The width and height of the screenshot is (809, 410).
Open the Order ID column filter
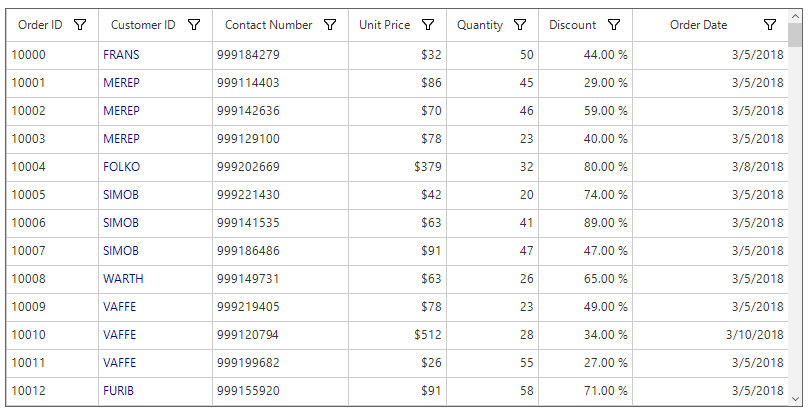pos(80,25)
